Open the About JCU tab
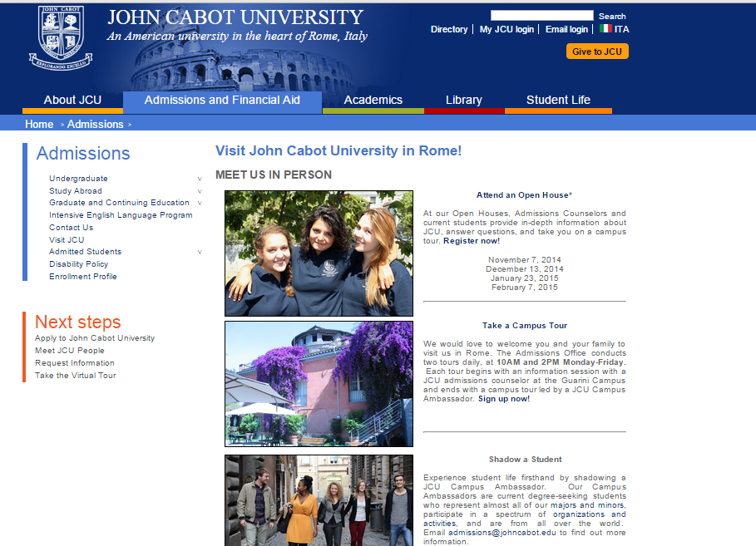The height and width of the screenshot is (546, 756). click(x=72, y=101)
